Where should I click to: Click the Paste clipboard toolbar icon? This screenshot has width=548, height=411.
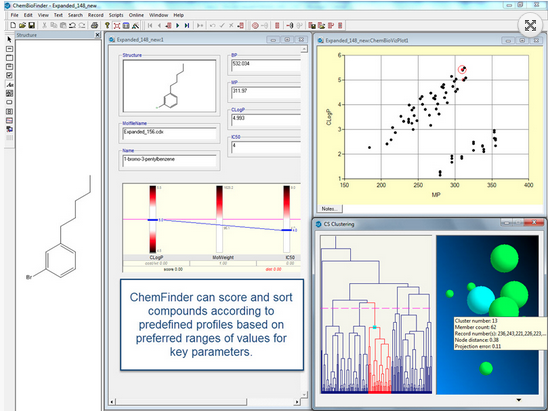click(63, 25)
